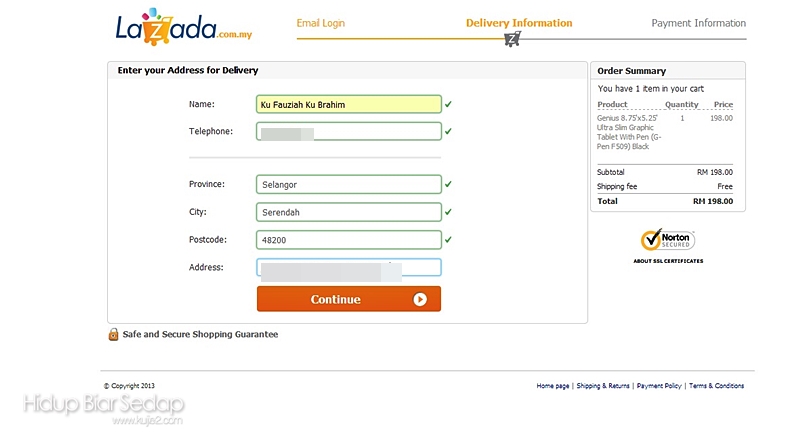Click the padlock secure shopping icon
This screenshot has width=800, height=436.
pos(113,334)
